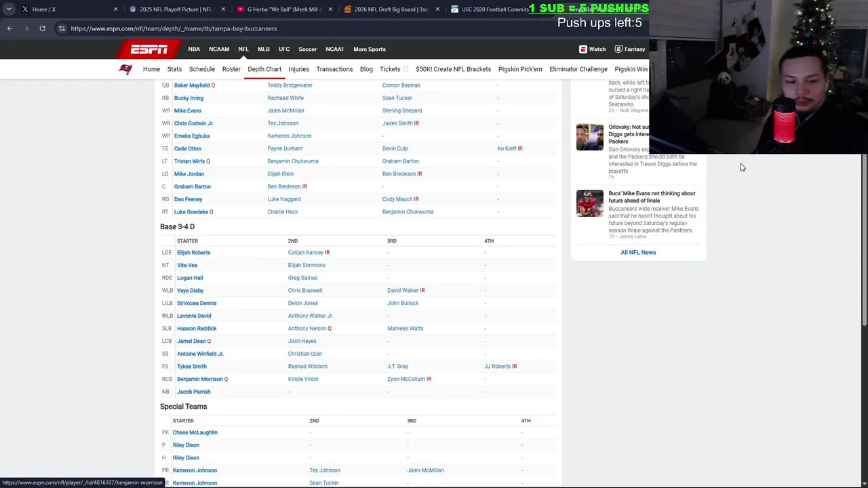868x488 pixels.
Task: Click the browser back arrow
Action: (9, 28)
